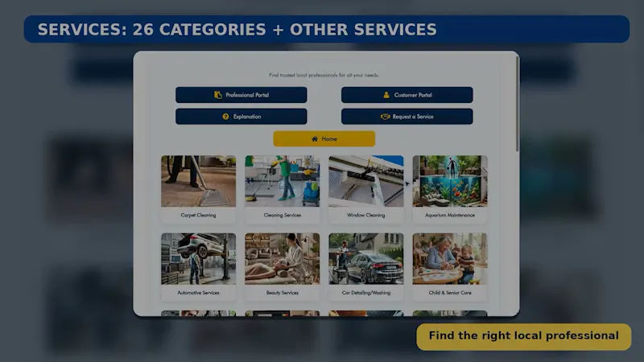Image resolution: width=644 pixels, height=362 pixels.
Task: Click the Child & Senior Care label
Action: (x=450, y=293)
